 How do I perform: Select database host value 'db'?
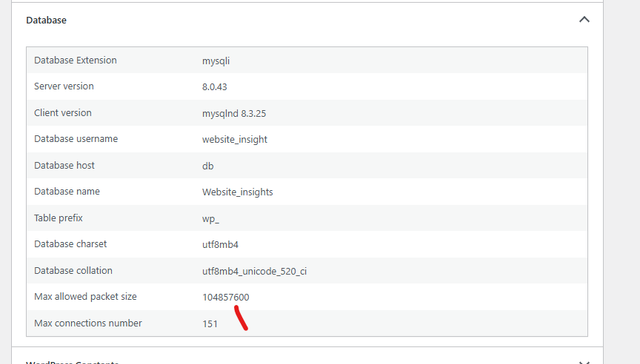pos(208,166)
